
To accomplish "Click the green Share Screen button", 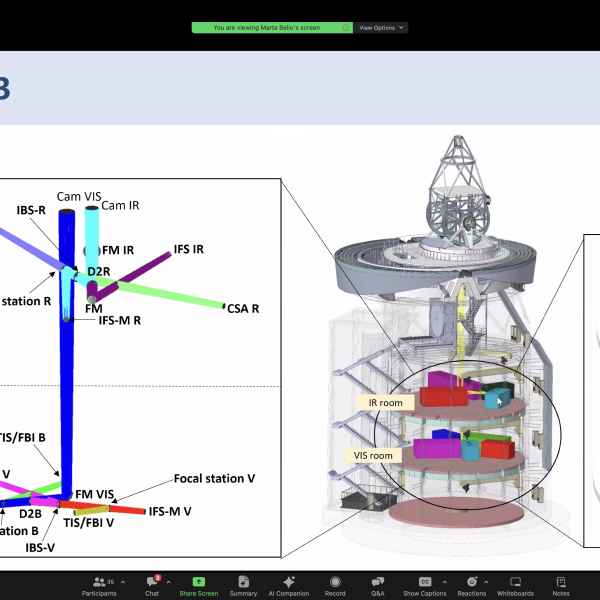I will point(199,585).
